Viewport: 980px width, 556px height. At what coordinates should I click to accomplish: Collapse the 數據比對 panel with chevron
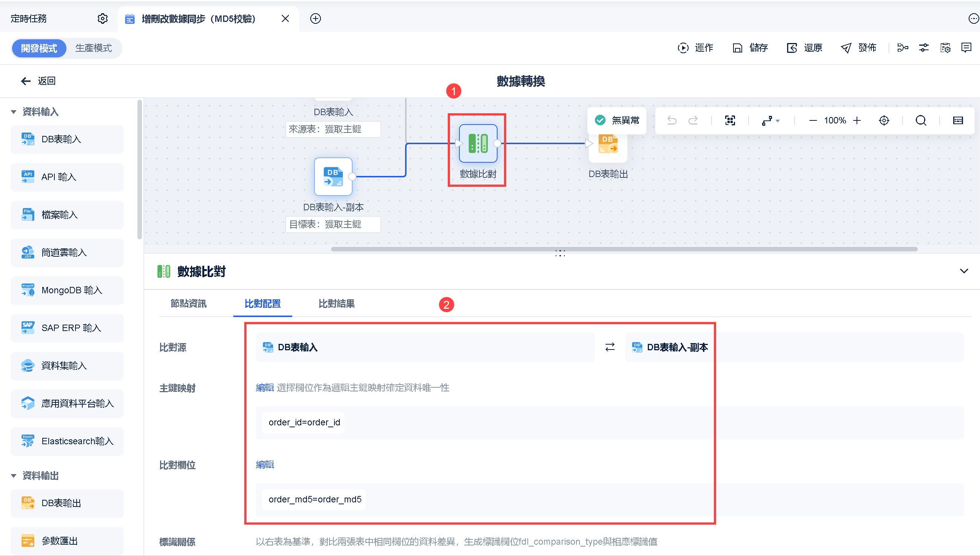click(963, 271)
